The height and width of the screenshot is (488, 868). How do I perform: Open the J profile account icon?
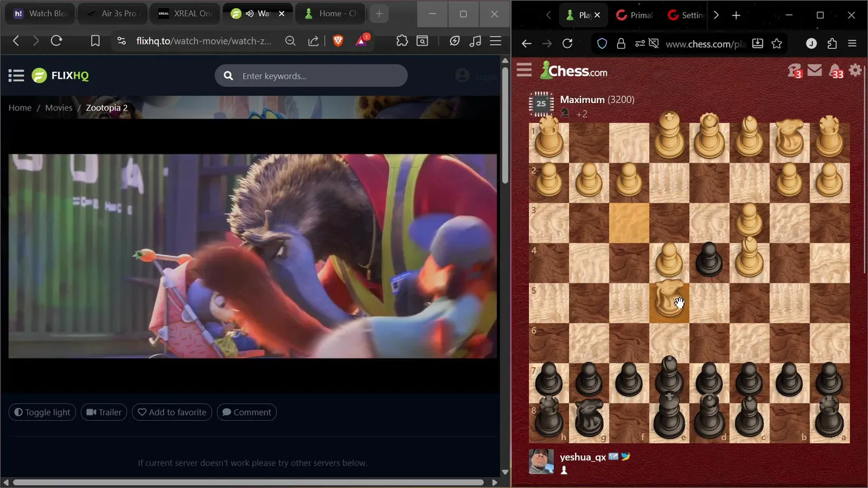point(812,44)
